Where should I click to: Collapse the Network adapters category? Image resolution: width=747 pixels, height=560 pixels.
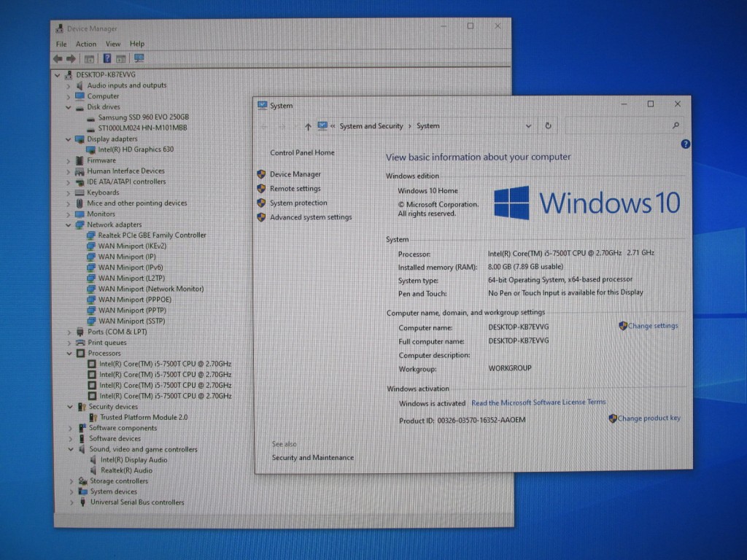coord(69,225)
